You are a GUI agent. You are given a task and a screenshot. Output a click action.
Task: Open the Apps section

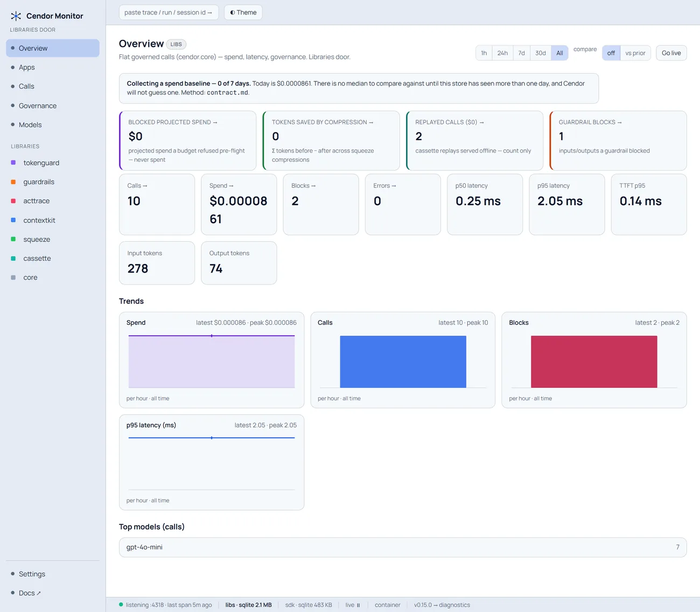click(x=53, y=67)
